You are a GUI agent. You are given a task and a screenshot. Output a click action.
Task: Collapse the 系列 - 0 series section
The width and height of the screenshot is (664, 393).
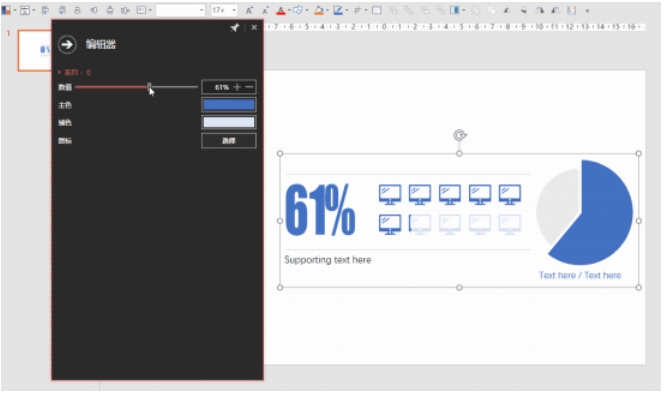coord(75,72)
